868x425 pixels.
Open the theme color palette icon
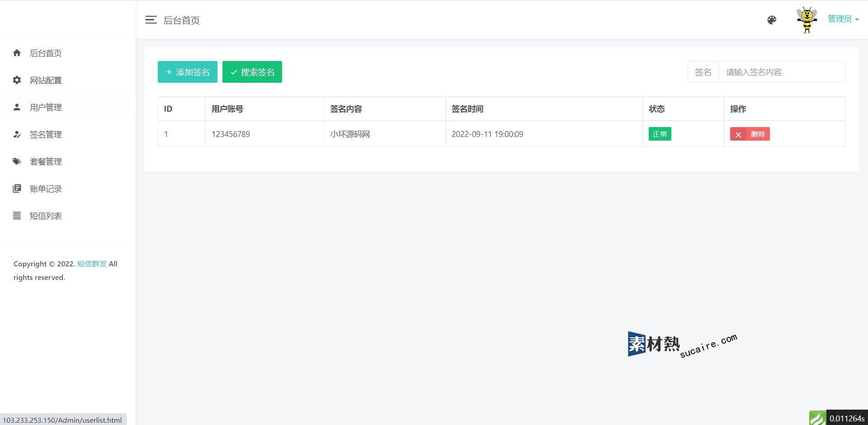pyautogui.click(x=772, y=20)
